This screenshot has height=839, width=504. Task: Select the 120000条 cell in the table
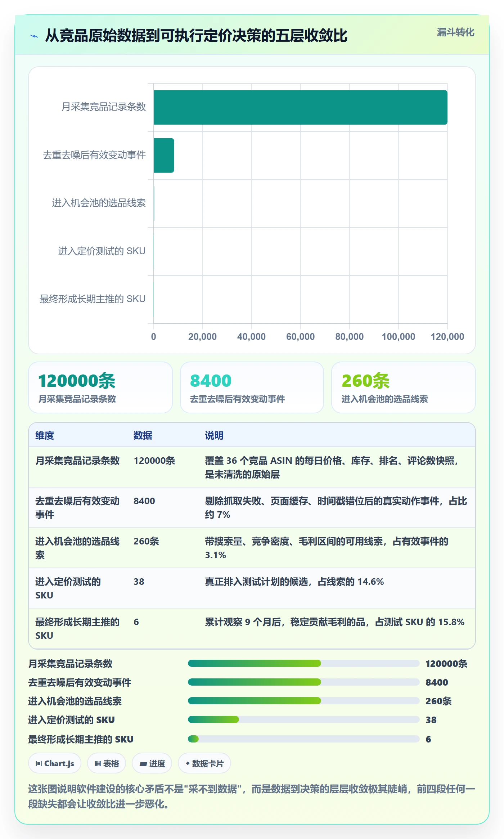pos(154,461)
